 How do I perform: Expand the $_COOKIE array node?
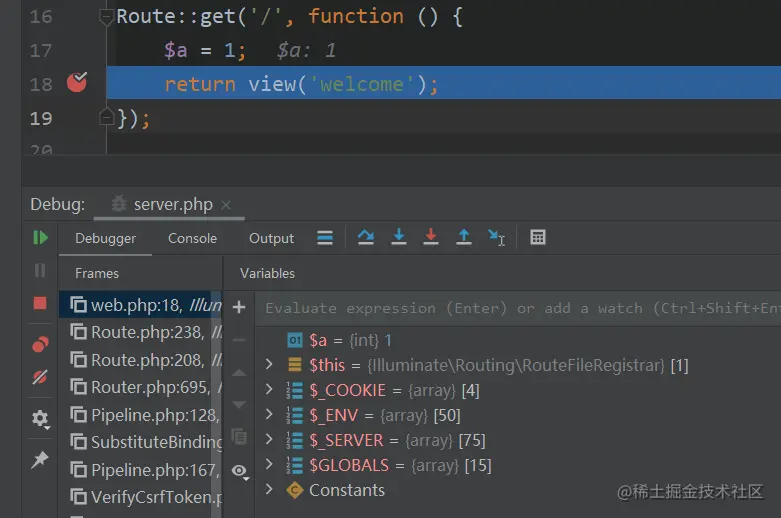pos(269,389)
